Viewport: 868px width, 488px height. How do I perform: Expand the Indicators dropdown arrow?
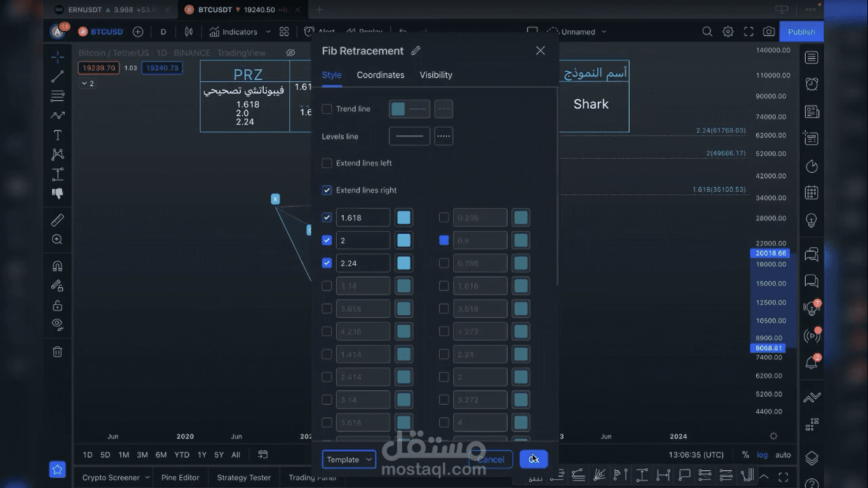point(268,32)
